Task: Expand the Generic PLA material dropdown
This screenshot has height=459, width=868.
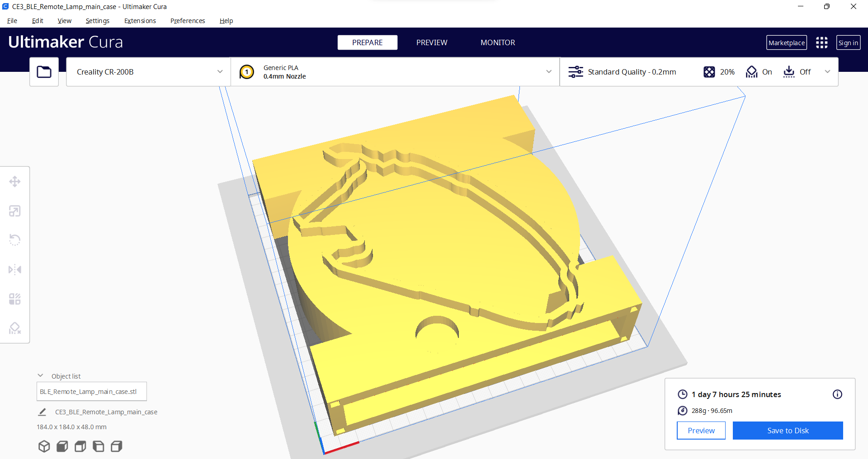Action: (395, 72)
